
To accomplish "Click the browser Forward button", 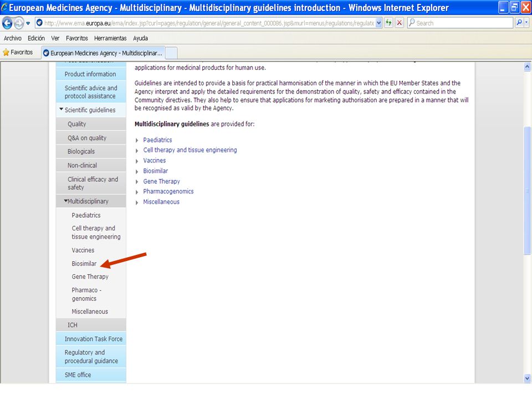I will (x=19, y=23).
